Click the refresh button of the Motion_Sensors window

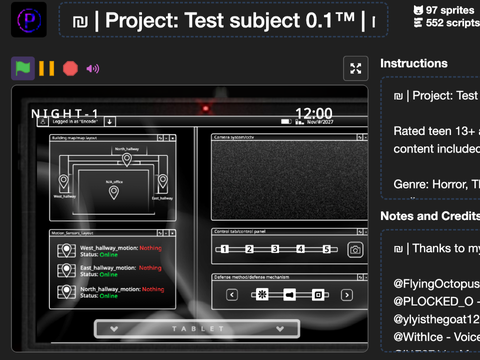pos(160,233)
